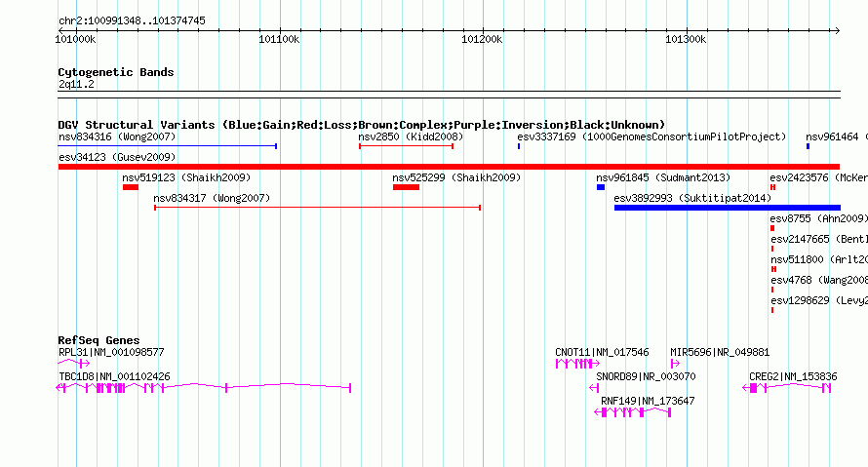The image size is (868, 467).
Task: Click the 101300k ruler tick
Action: (x=686, y=39)
